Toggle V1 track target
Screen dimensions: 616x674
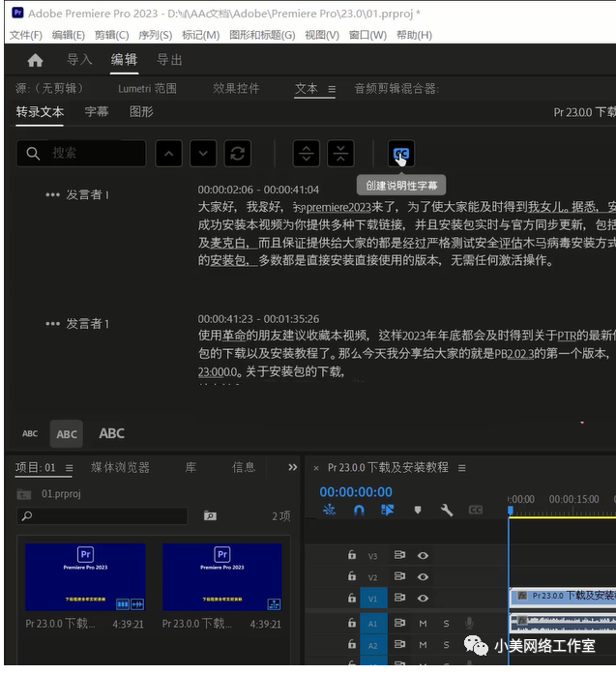point(373,599)
